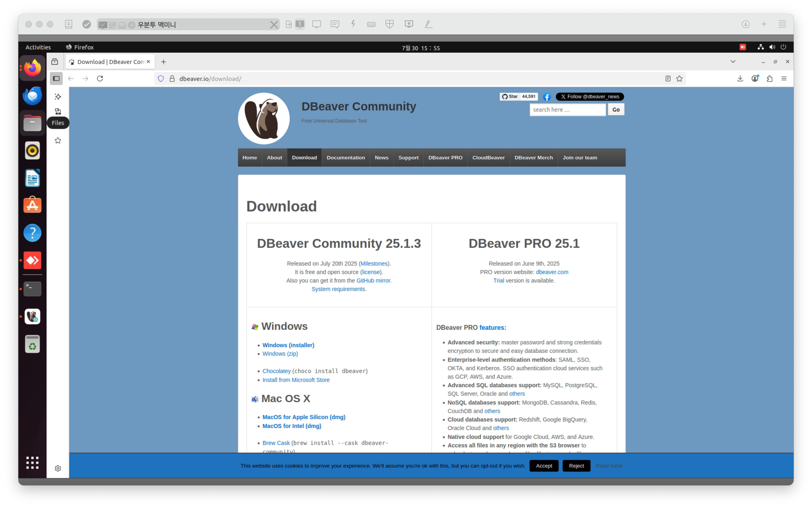Open the Terminal dock icon
Viewport: 812px width, 508px height.
tap(32, 288)
